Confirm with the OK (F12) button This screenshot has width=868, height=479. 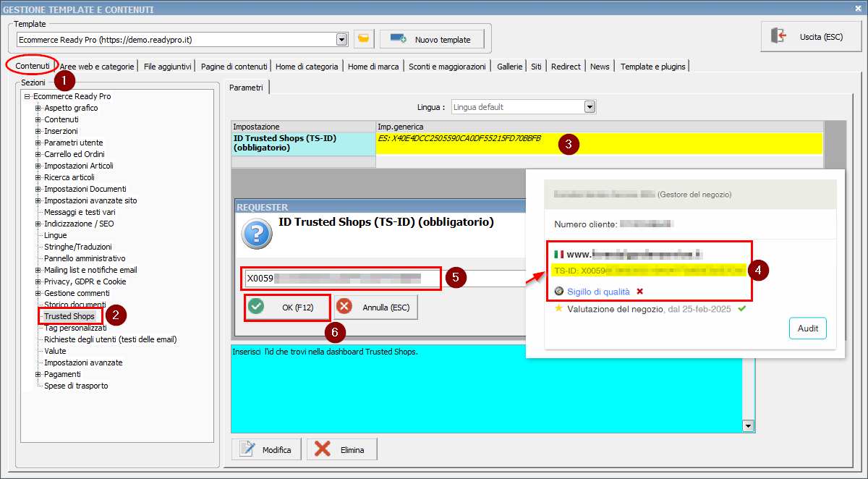pos(287,307)
